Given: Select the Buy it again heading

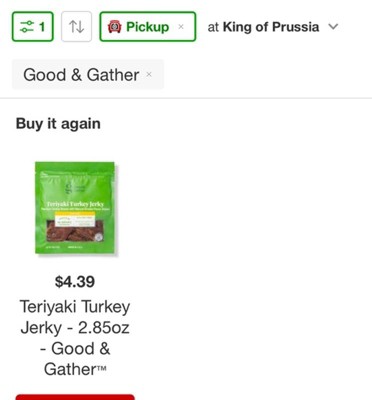Looking at the screenshot, I should [58, 124].
